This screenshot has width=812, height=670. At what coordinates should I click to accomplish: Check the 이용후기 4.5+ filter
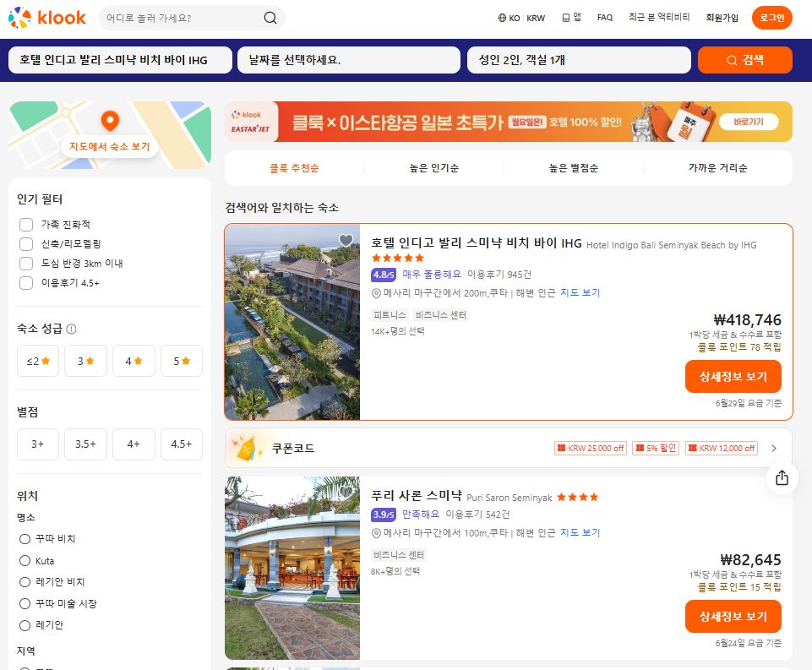(26, 283)
